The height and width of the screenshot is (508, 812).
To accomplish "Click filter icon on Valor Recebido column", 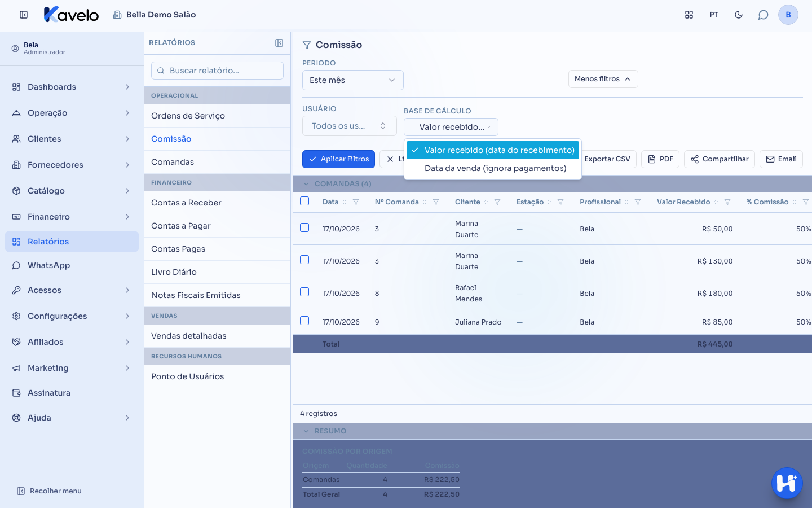I will click(727, 202).
